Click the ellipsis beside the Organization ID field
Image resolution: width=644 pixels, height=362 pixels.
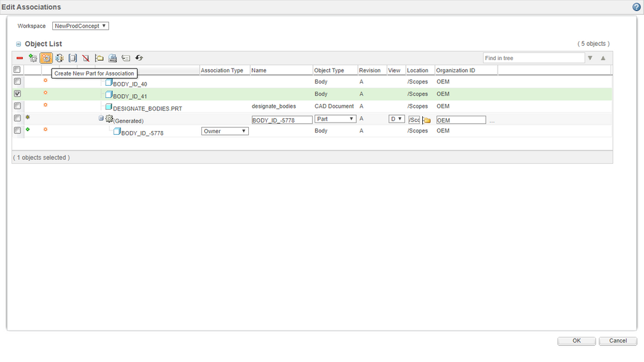point(492,121)
